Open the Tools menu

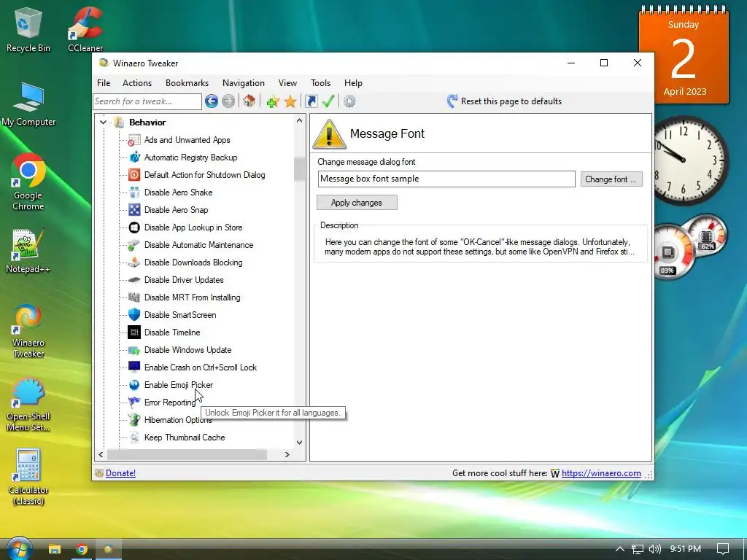pos(321,83)
